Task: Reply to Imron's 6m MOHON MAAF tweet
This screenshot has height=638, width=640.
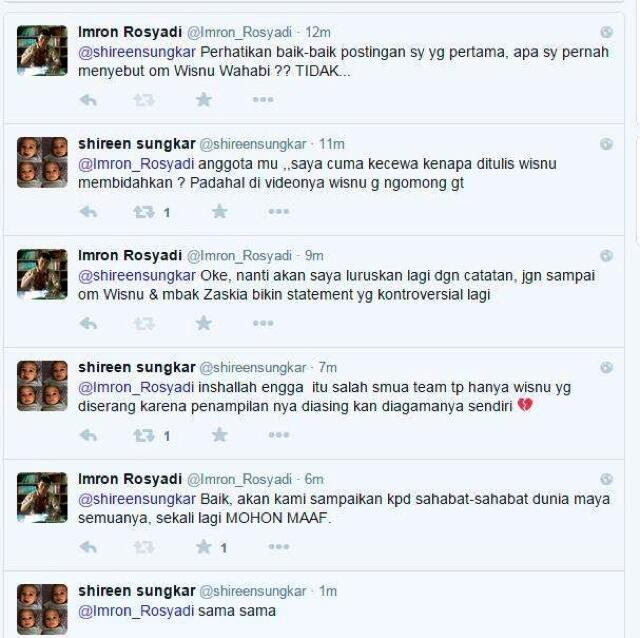Action: [x=88, y=547]
